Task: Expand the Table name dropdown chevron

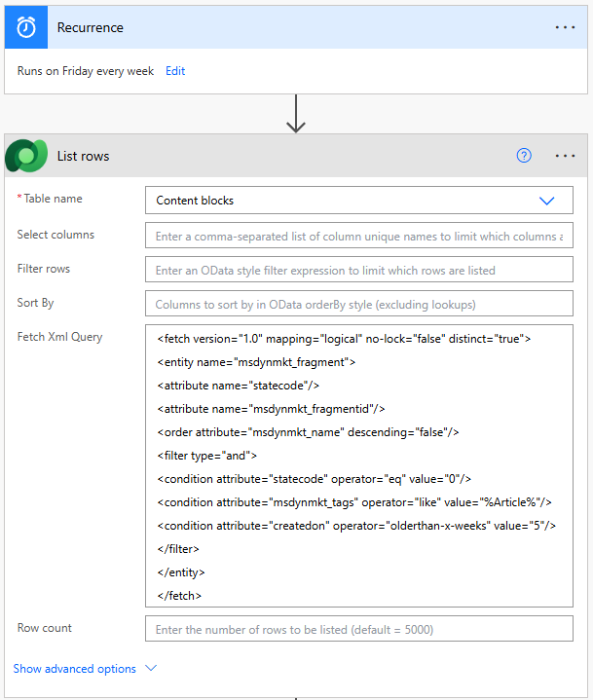Action: [546, 201]
